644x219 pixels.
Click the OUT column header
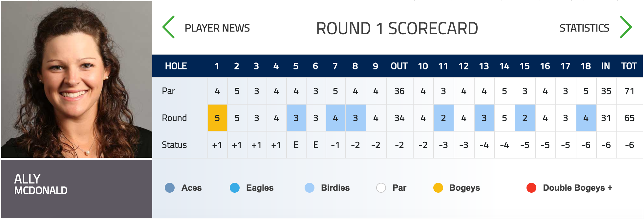click(399, 66)
